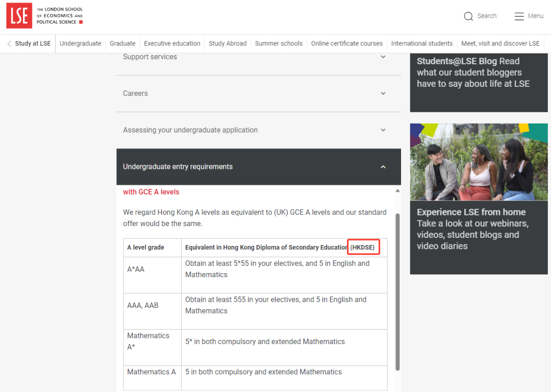Viewport: 551px width, 392px height.
Task: Open the Students@LSE Blog card
Action: click(x=479, y=83)
